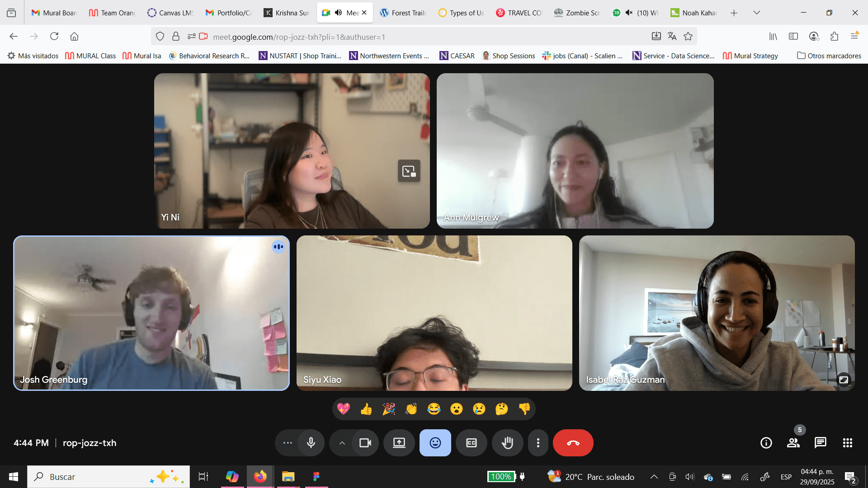Send the thumbs up reaction
Image resolution: width=868 pixels, height=488 pixels.
(x=366, y=409)
